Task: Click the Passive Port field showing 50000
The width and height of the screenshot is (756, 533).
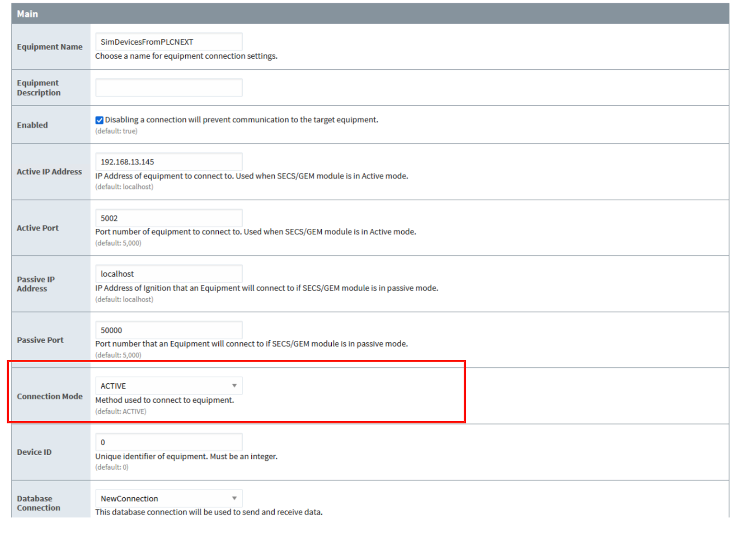Action: tap(169, 330)
